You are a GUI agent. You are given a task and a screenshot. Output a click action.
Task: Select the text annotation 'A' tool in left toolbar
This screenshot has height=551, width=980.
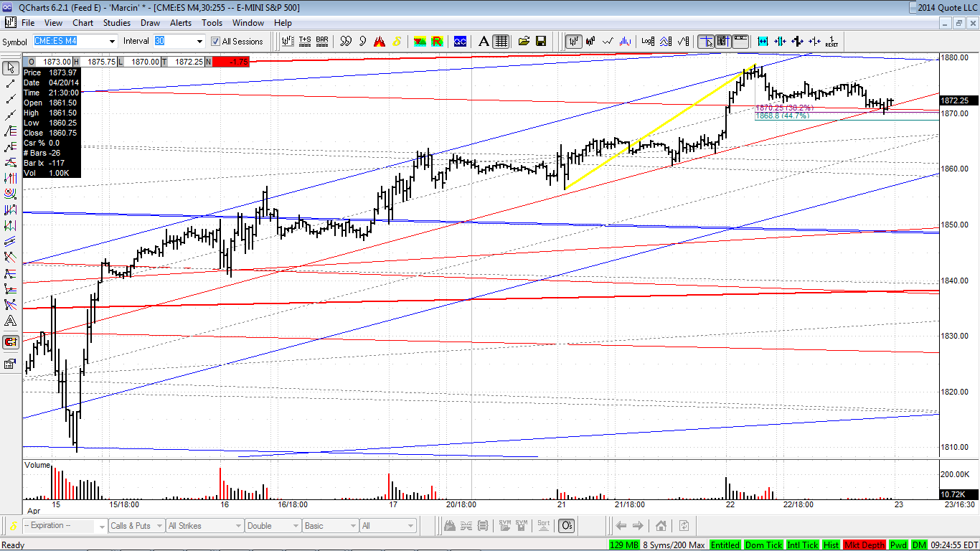(11, 321)
